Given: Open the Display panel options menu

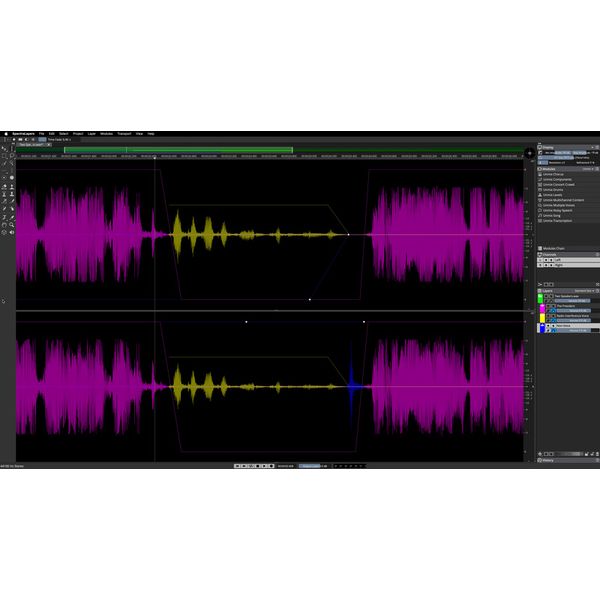Looking at the screenshot, I should (597, 147).
